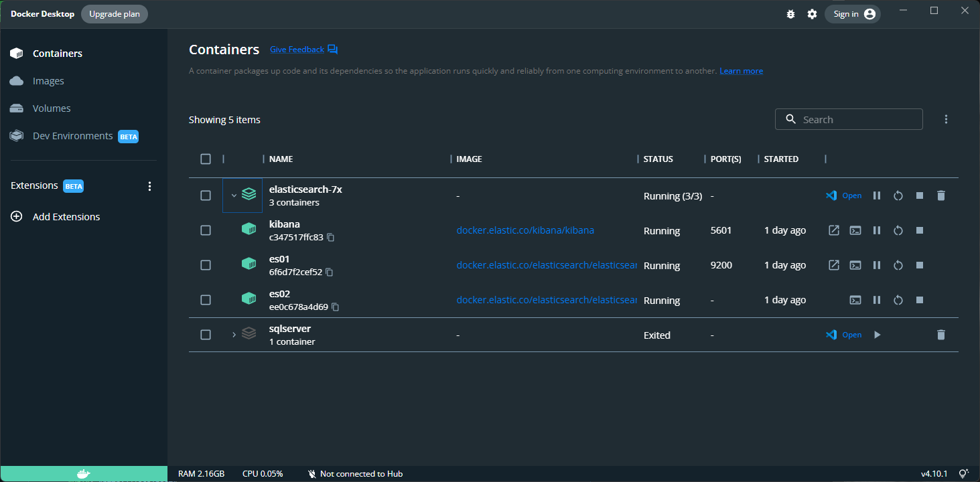
Task: Check the sqlserver row checkbox
Action: click(x=206, y=335)
